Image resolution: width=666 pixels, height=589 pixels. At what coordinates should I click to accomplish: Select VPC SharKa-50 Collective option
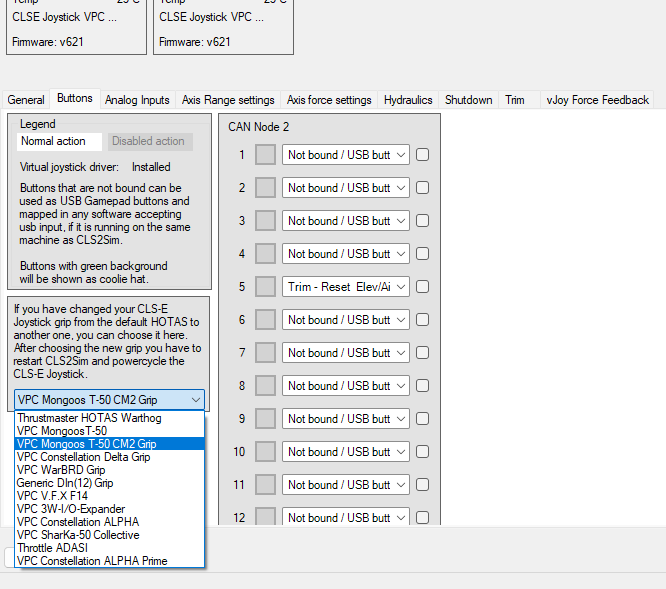coord(109,535)
